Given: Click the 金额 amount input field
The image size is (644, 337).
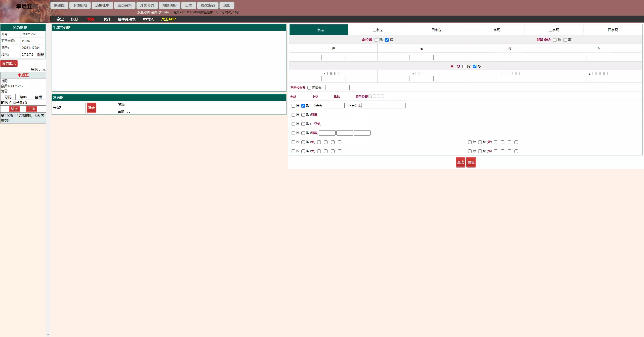Looking at the screenshot, I should pyautogui.click(x=73, y=108).
